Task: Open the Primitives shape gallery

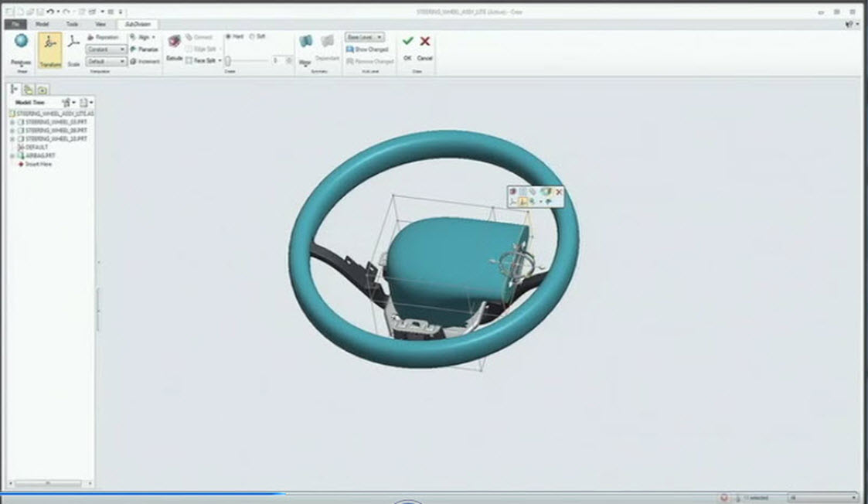Action: click(21, 50)
